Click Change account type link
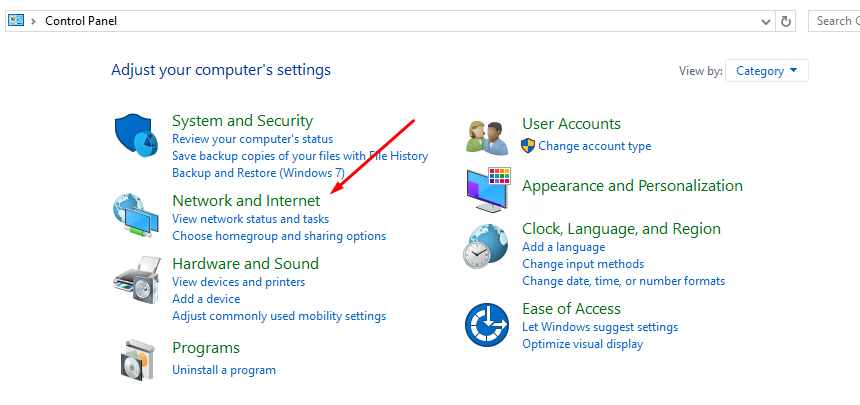Viewport: 860px width, 405px height. pos(595,146)
